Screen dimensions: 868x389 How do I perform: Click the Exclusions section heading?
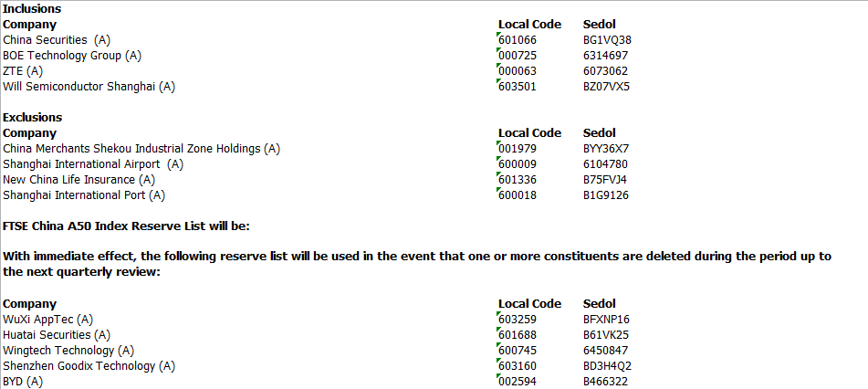click(x=33, y=117)
